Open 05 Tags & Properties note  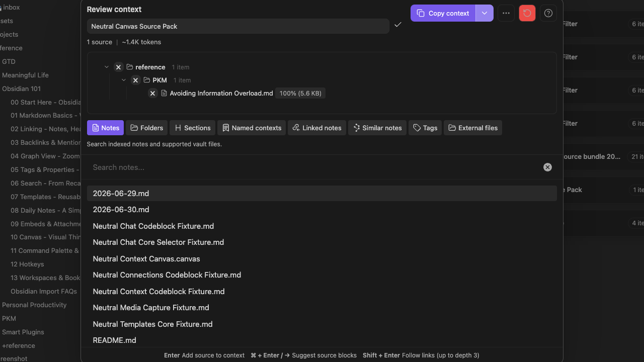(x=44, y=170)
